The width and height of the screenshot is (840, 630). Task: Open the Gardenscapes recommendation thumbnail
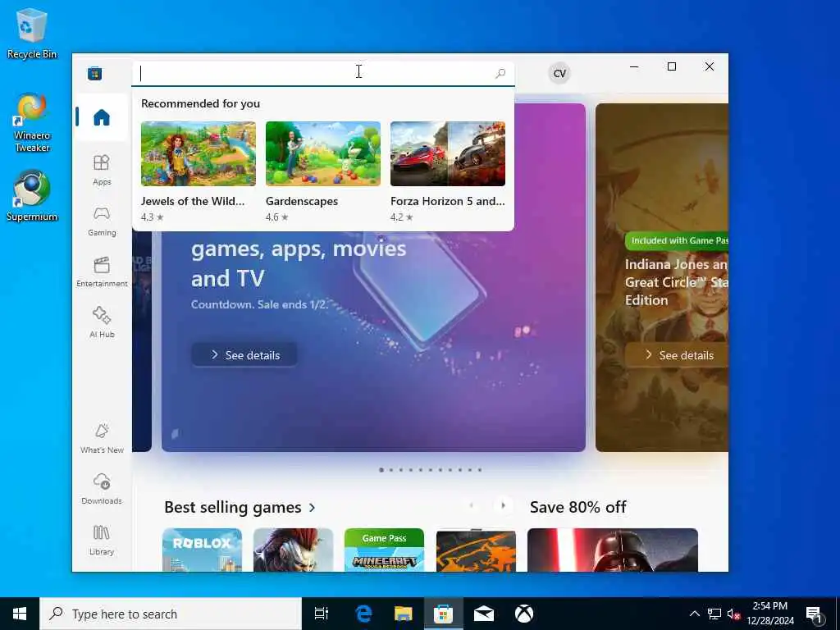pos(323,153)
